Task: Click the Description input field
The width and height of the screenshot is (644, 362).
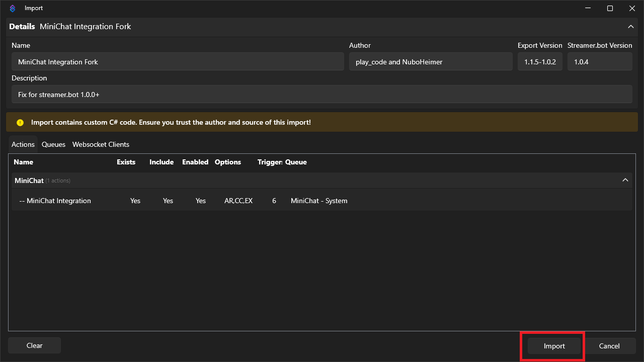Action: [322, 94]
